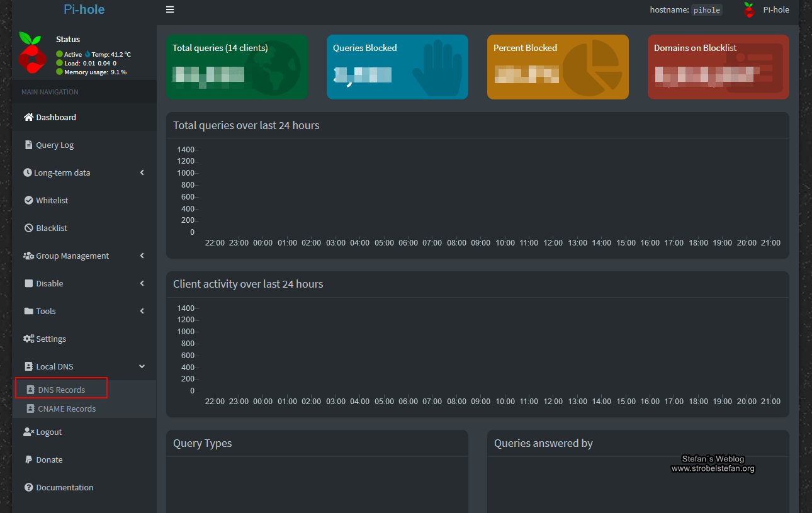Click the Query Log file icon
The height and width of the screenshot is (513, 812).
coord(28,145)
